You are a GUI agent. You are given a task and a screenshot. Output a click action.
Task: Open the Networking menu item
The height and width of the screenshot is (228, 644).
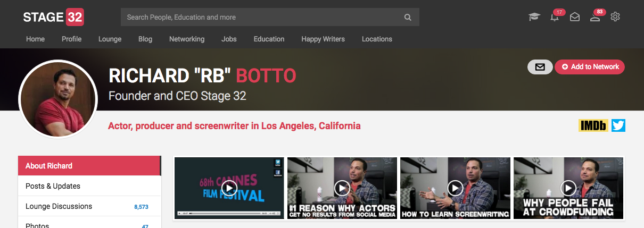pos(187,39)
